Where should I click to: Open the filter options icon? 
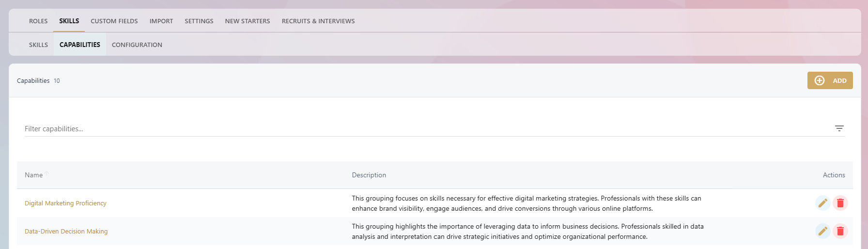click(x=839, y=128)
